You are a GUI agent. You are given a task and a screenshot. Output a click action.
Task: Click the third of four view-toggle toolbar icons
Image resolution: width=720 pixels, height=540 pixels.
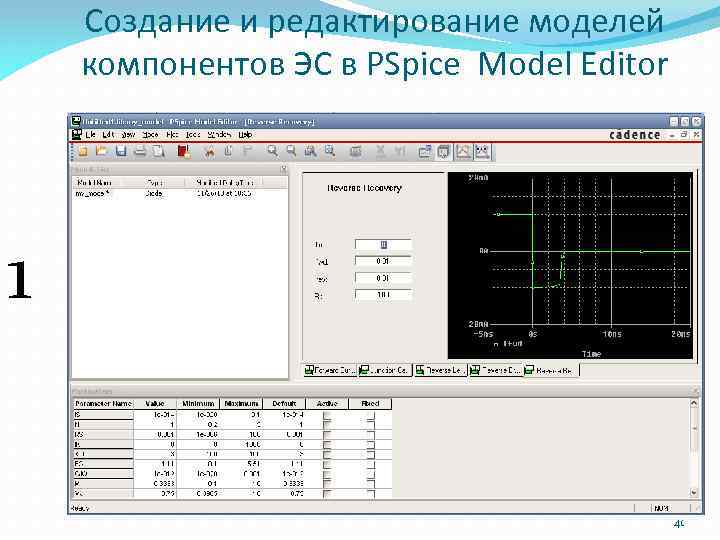[463, 152]
